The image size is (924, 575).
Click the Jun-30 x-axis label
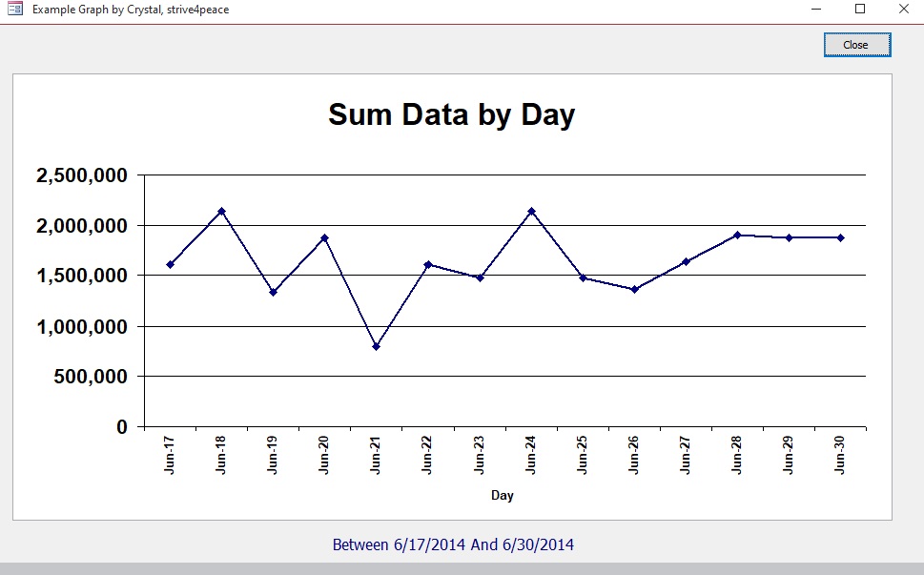(x=840, y=455)
